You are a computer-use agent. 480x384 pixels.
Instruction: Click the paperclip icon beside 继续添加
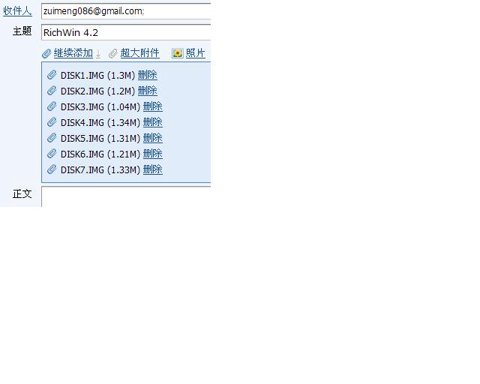47,53
